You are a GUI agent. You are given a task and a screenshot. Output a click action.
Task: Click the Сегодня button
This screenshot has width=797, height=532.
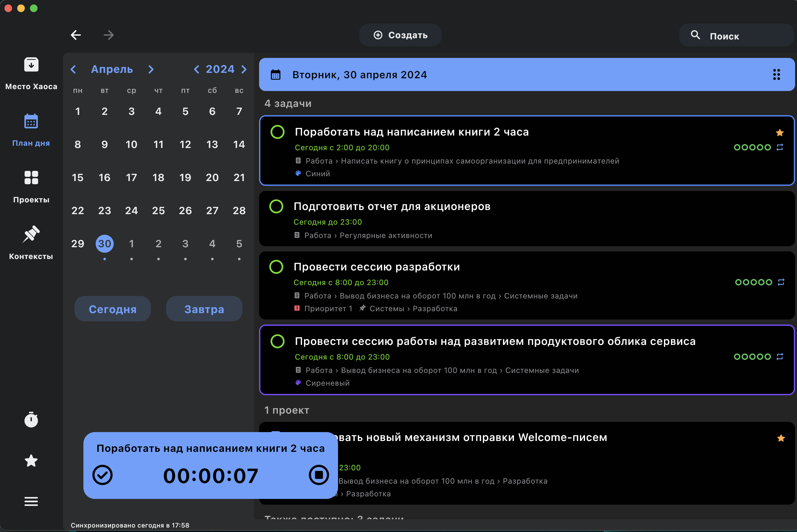113,309
